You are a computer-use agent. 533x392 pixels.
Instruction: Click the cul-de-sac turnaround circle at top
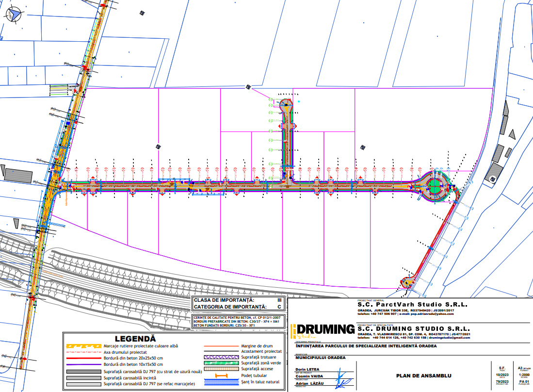pyautogui.click(x=287, y=104)
